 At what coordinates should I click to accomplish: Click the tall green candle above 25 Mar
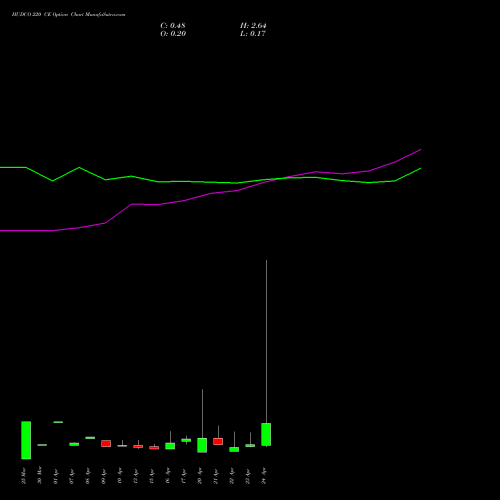coord(26,440)
